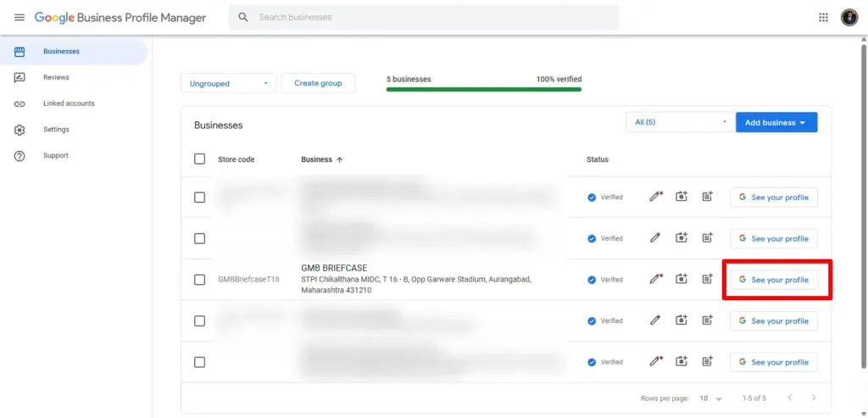Click the second row's create post icon
Screen dimensions: 868x418
708,238
